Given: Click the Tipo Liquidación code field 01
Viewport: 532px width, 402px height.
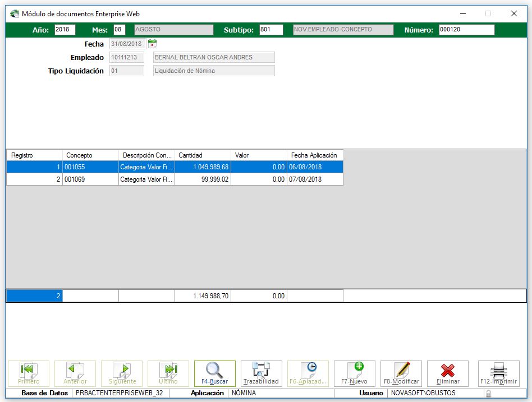Looking at the screenshot, I should coord(127,71).
